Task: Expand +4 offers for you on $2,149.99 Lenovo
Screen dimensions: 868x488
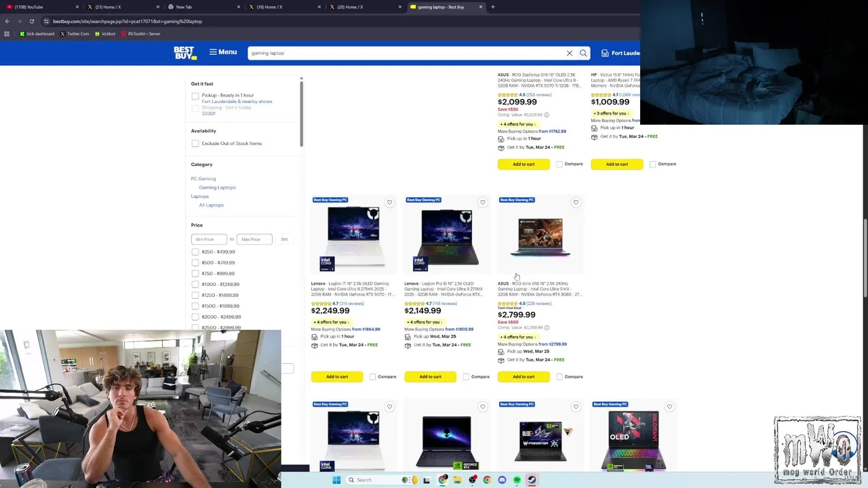Action: 424,322
